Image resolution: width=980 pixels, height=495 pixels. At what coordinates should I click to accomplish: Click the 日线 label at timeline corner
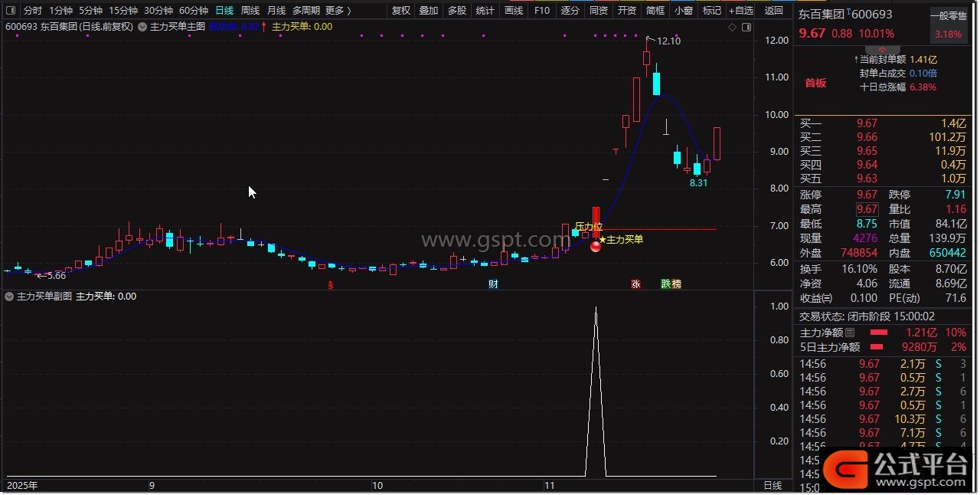773,486
